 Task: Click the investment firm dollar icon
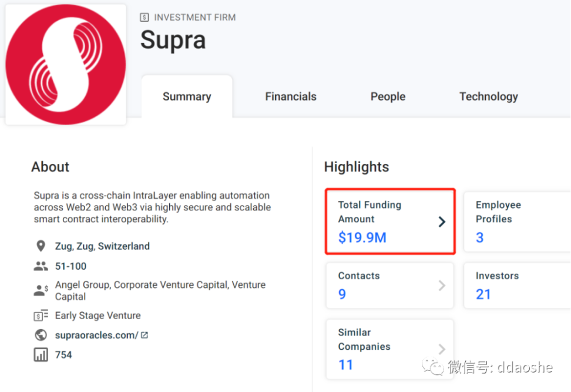pos(144,17)
